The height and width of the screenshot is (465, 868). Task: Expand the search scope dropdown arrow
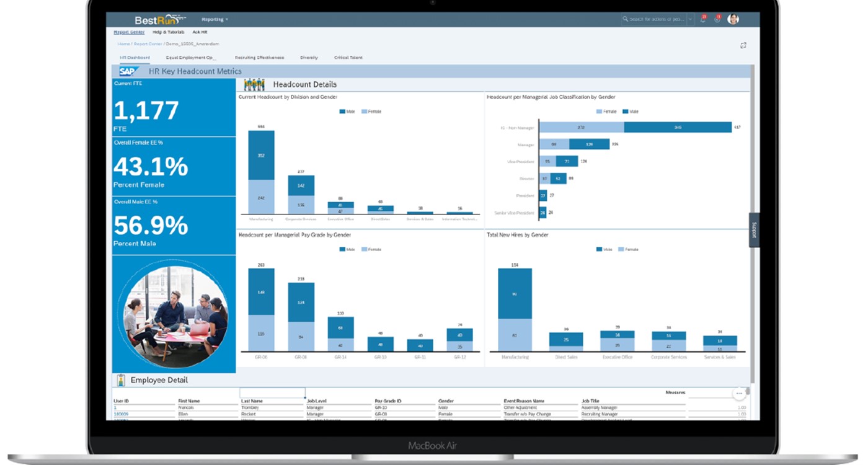690,19
